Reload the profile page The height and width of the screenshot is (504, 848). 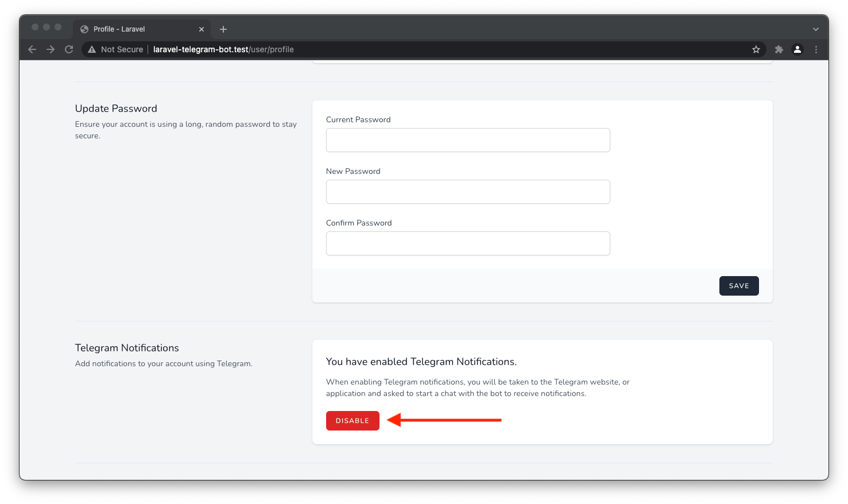tap(69, 49)
